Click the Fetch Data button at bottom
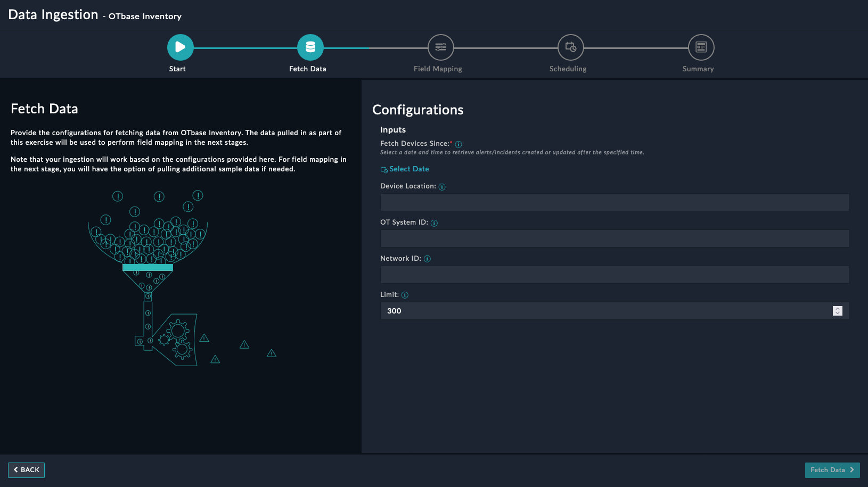 [x=832, y=470]
